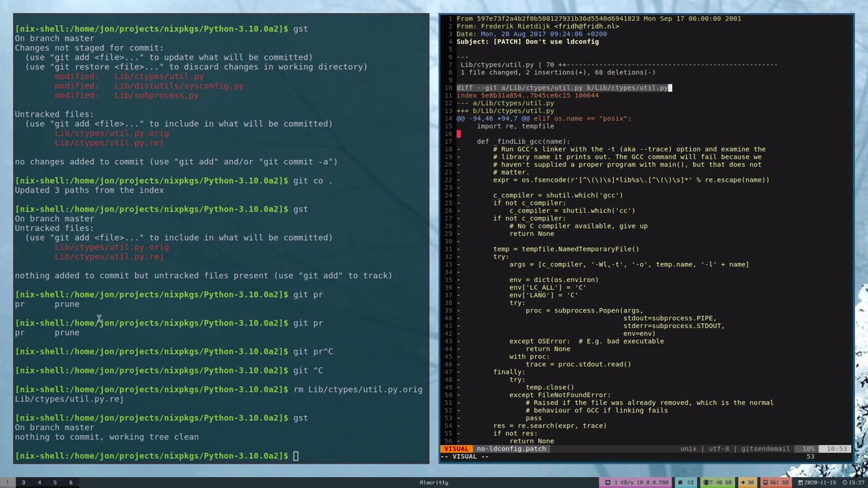Switch to workspace 1 in the bar
The height and width of the screenshot is (488, 868).
pyautogui.click(x=7, y=483)
